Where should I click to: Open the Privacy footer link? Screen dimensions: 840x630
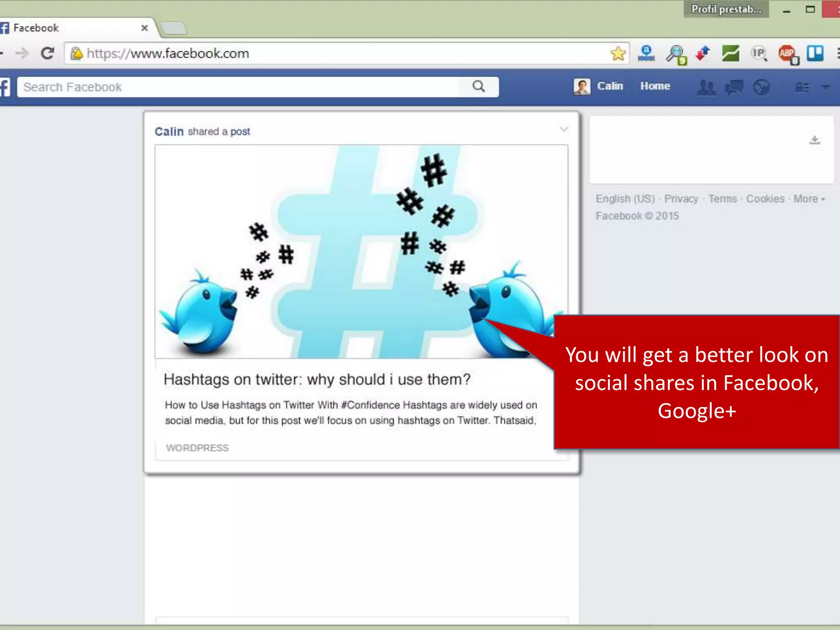681,199
